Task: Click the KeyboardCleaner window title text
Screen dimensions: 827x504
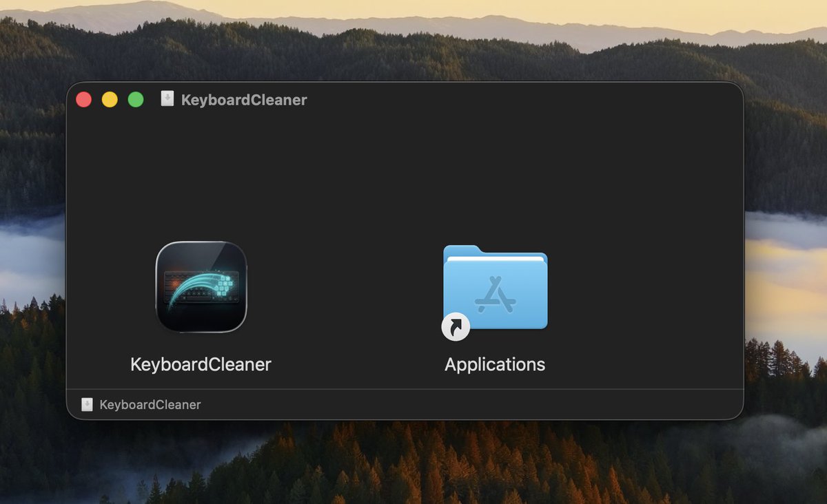Action: tap(244, 100)
